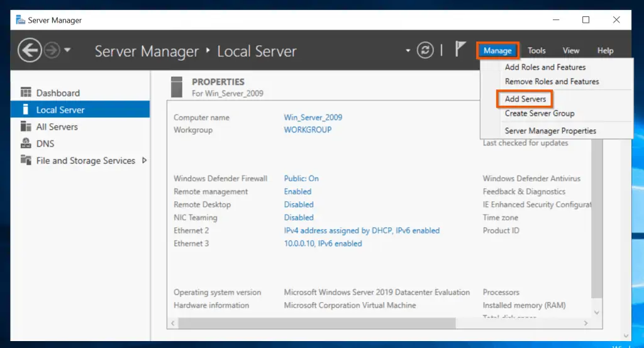Viewport: 644px width, 348px height.
Task: Open dropdown arrow left of refresh icon
Action: (408, 51)
